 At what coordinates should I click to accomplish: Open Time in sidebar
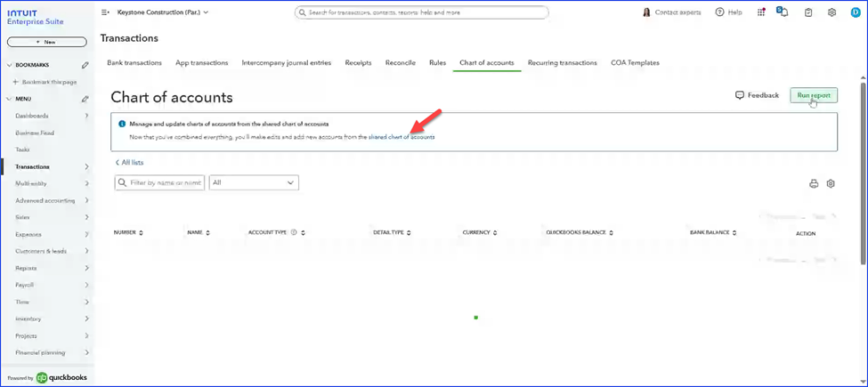22,302
